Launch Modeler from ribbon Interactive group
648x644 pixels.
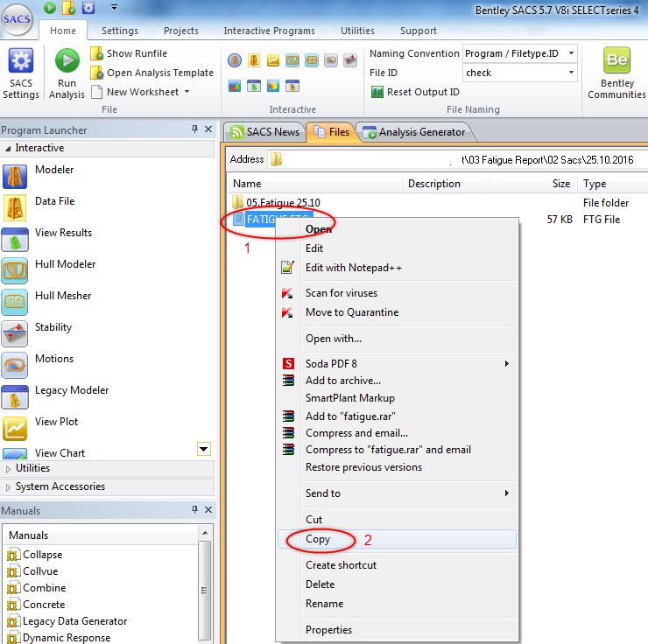(x=235, y=60)
